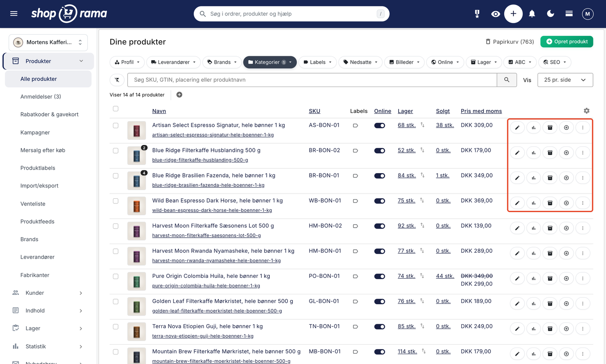Viewport: 606px width, 364px height.
Task: Open the wild-bean-espresso-dark-horse-hele-boenner-1-kg URL link
Action: click(x=212, y=210)
